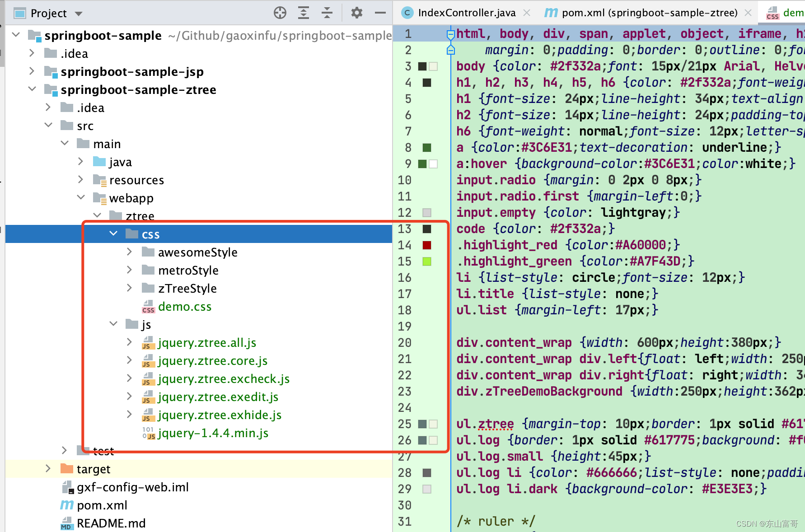This screenshot has height=532, width=805.
Task: Click the dark swatch on line 13
Action: [x=427, y=229]
